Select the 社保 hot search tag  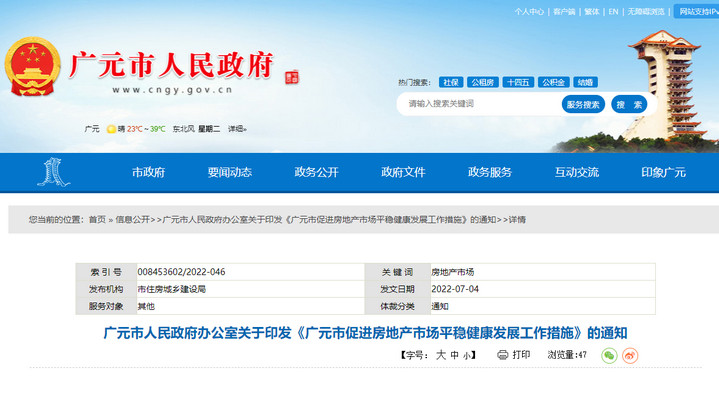451,83
